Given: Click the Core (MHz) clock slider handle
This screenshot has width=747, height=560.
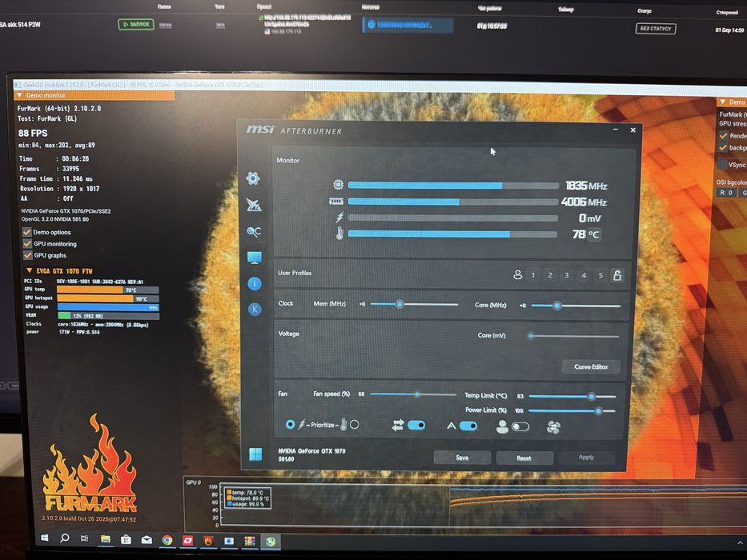Looking at the screenshot, I should point(557,306).
